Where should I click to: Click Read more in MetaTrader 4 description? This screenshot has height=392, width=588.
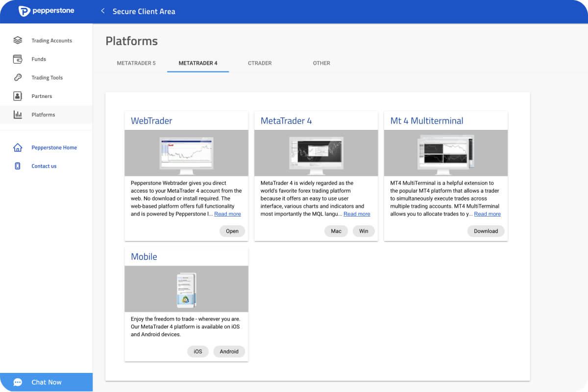[357, 214]
